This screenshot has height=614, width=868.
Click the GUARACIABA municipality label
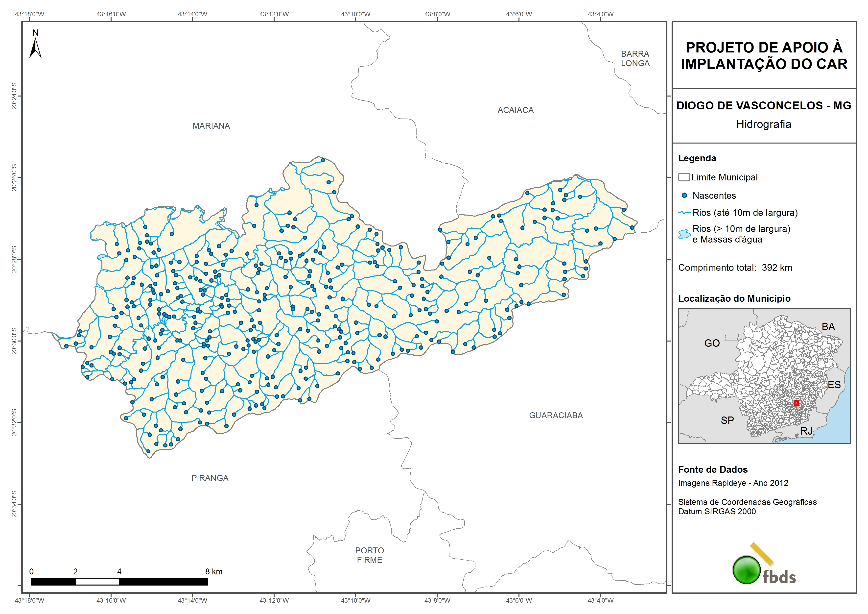click(x=556, y=415)
